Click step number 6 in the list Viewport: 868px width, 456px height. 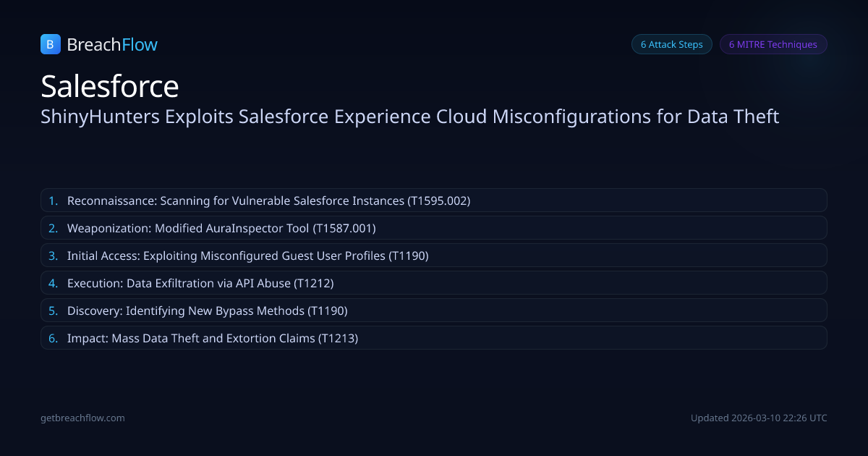[53, 338]
